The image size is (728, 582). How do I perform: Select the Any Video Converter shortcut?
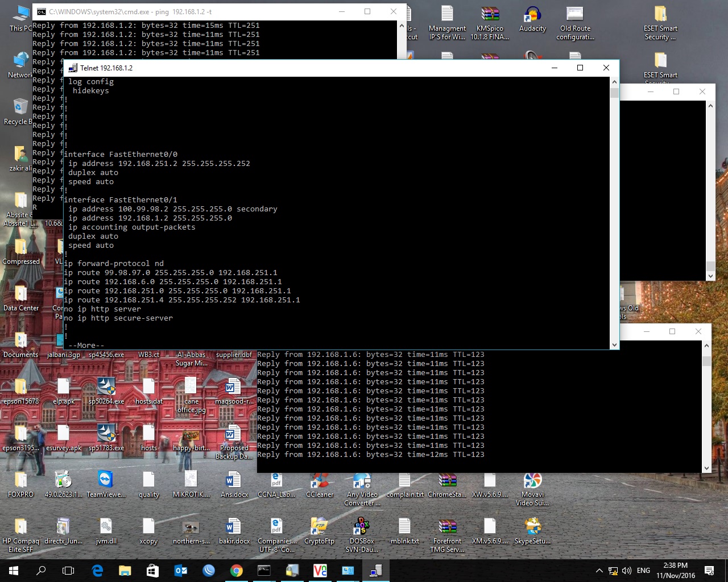(x=362, y=489)
